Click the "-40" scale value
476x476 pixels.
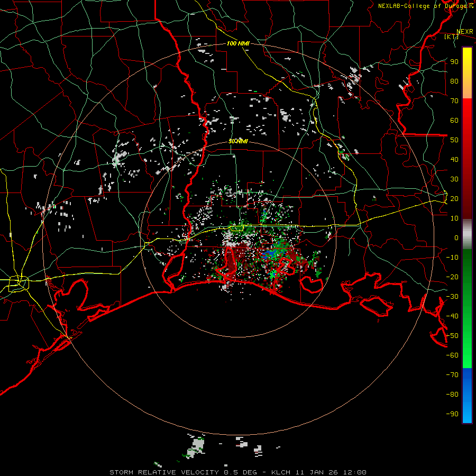tap(452, 316)
